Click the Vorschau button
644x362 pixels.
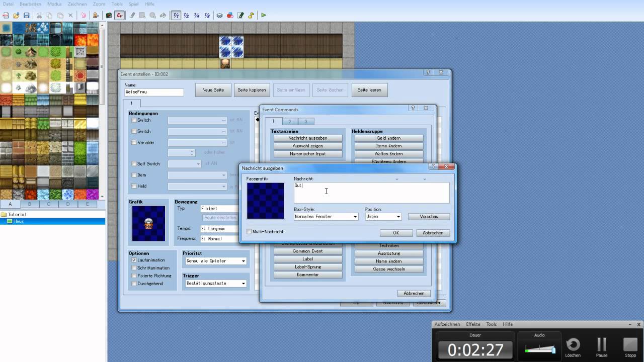point(429,217)
